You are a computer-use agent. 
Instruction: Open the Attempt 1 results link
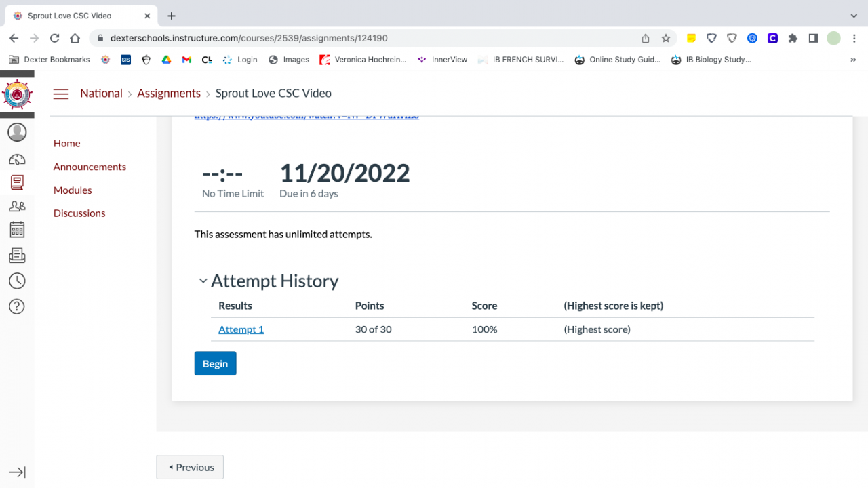coord(241,329)
